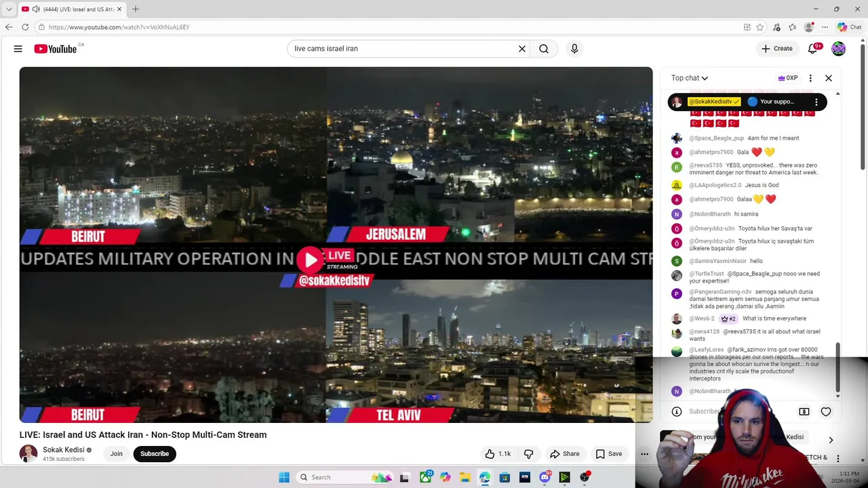Open Task View from taskbar
This screenshot has height=488, width=868.
click(405, 477)
